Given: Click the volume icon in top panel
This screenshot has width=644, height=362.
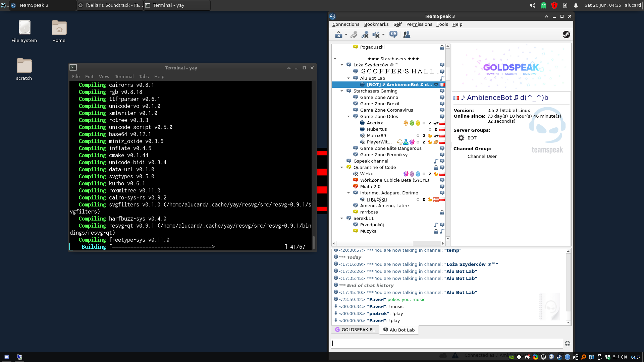Looking at the screenshot, I should 533,5.
